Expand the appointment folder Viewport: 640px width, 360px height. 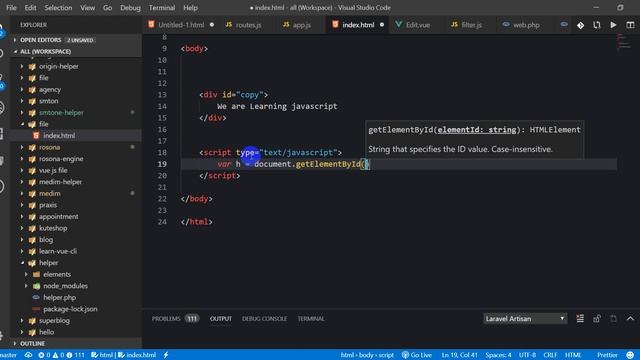[x=58, y=216]
